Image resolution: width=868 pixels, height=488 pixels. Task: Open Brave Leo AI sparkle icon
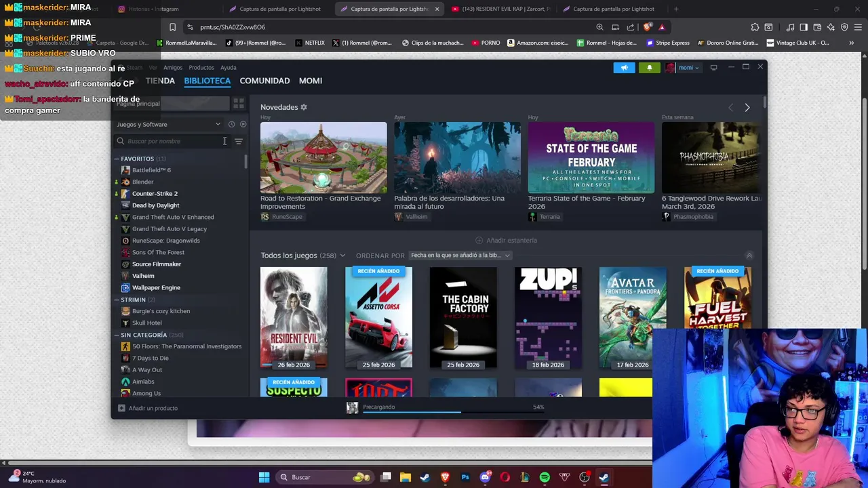click(x=831, y=27)
